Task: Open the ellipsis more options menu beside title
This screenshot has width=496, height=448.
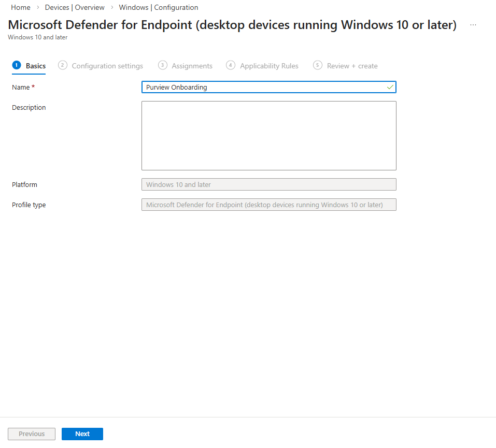Action: pyautogui.click(x=473, y=25)
